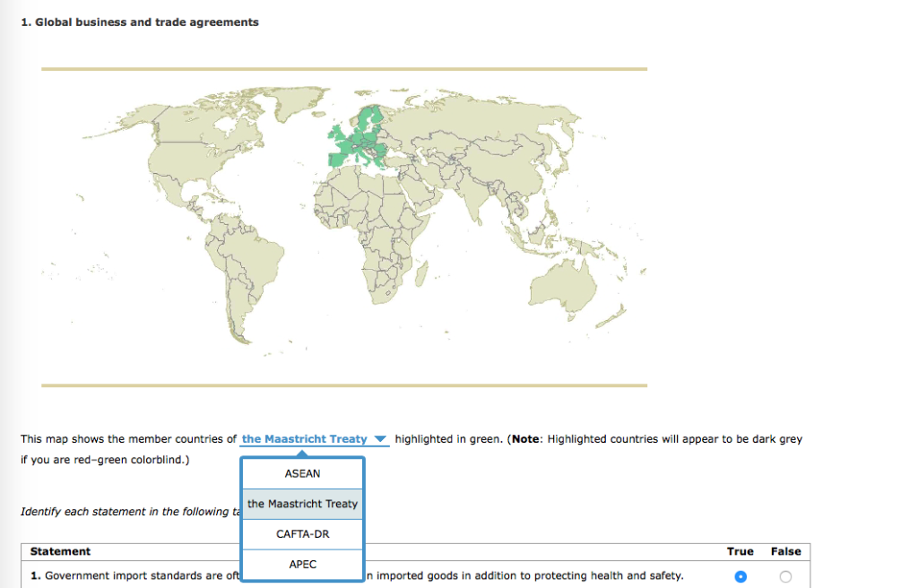Screen dimensions: 918x588
Task: Choose "the Maastricht Treaty" dropdown option
Action: [x=302, y=504]
